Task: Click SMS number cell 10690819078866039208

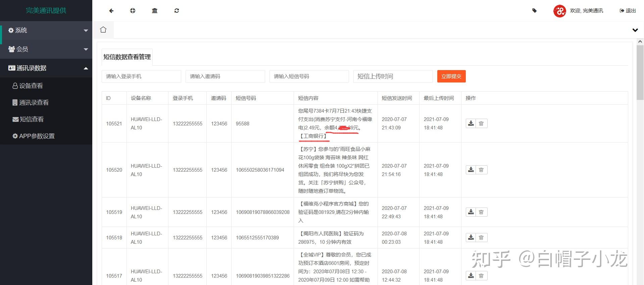Action: (263, 212)
